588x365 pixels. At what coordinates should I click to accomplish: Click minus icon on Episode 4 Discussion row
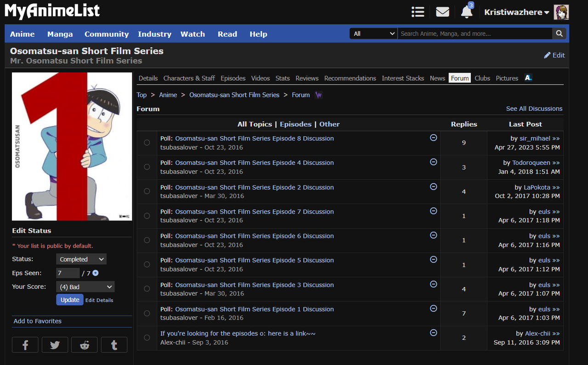pos(433,162)
